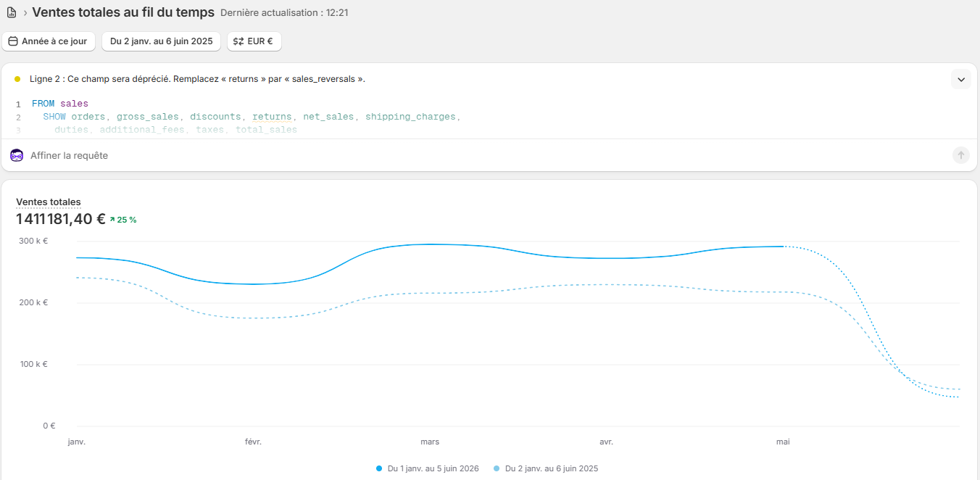The height and width of the screenshot is (480, 980).
Task: Click the Sidekick assistant avatar icon
Action: point(17,155)
